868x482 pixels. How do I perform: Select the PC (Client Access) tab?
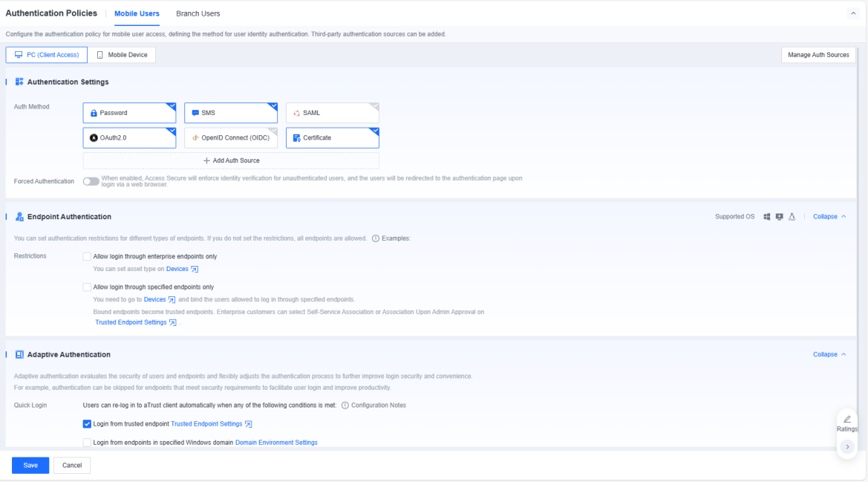click(47, 55)
